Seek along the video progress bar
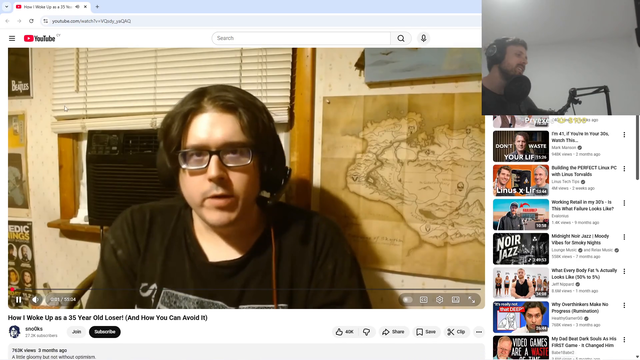The image size is (640, 360). pyautogui.click(x=246, y=289)
